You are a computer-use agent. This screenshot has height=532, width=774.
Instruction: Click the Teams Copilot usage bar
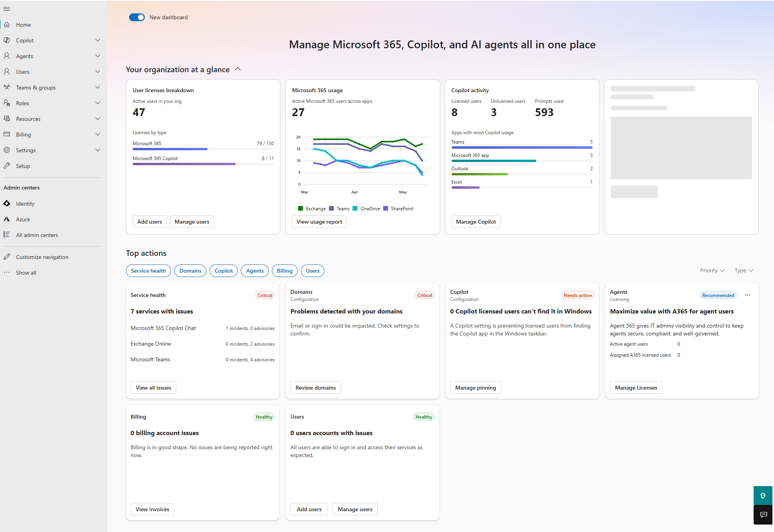(522, 148)
